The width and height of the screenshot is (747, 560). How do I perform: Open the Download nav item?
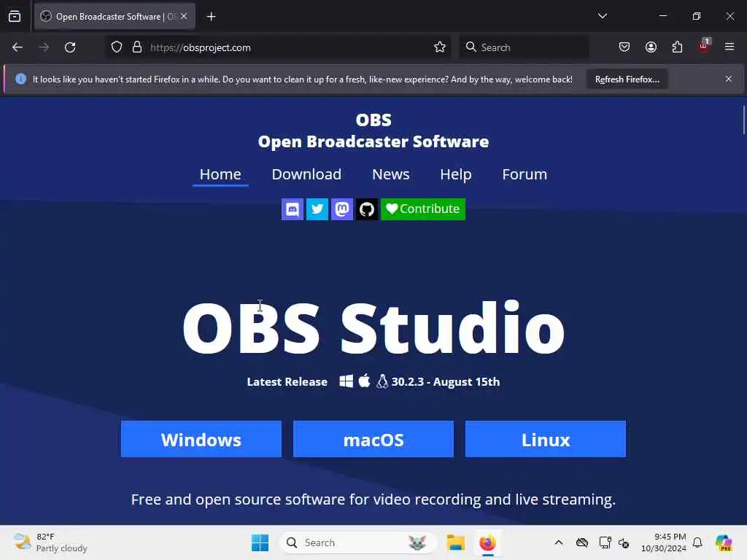pyautogui.click(x=306, y=174)
